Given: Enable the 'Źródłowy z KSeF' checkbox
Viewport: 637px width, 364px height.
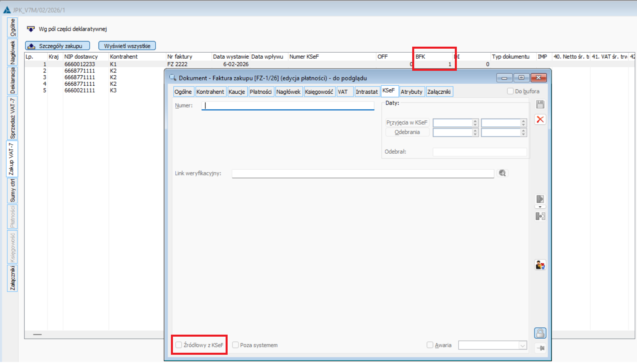Looking at the screenshot, I should pos(179,345).
